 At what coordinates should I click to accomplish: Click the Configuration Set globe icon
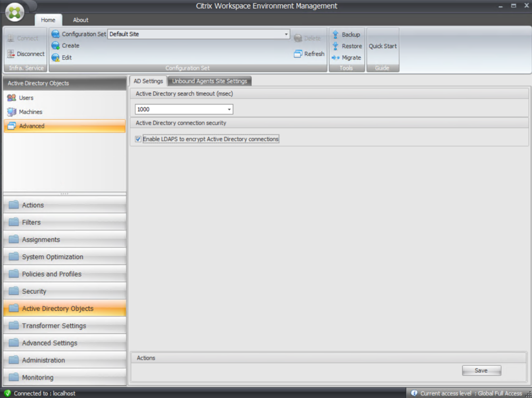[55, 34]
